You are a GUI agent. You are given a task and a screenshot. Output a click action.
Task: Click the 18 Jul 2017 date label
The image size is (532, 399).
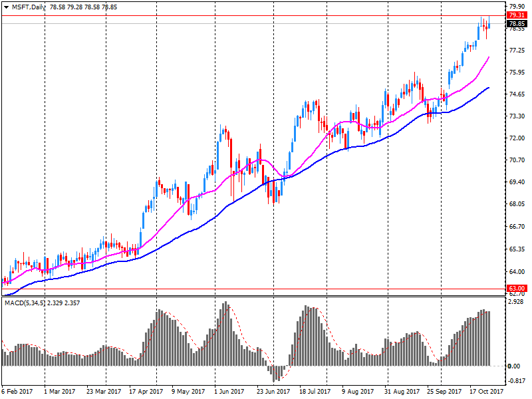(315, 392)
